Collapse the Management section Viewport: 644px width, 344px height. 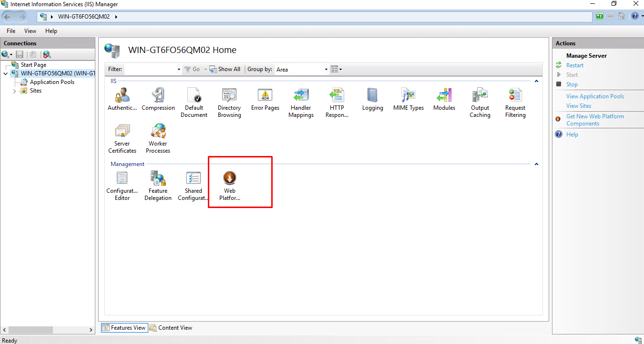coord(536,164)
